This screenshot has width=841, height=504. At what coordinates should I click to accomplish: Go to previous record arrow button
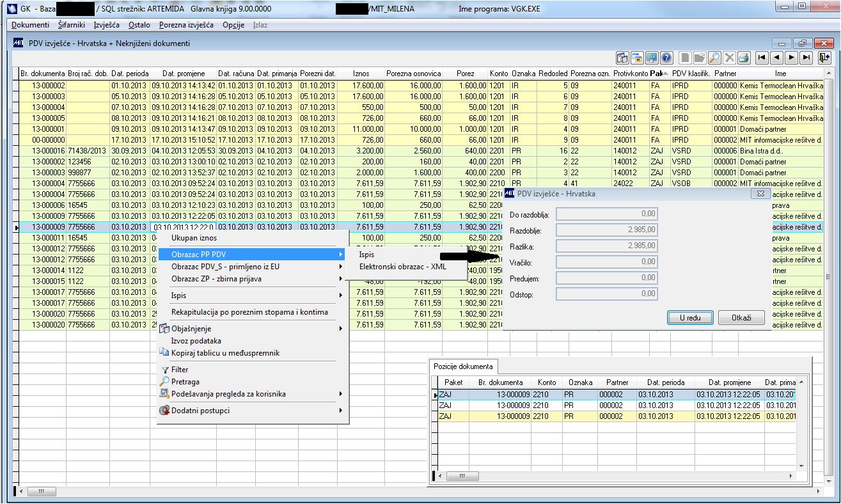[x=776, y=58]
